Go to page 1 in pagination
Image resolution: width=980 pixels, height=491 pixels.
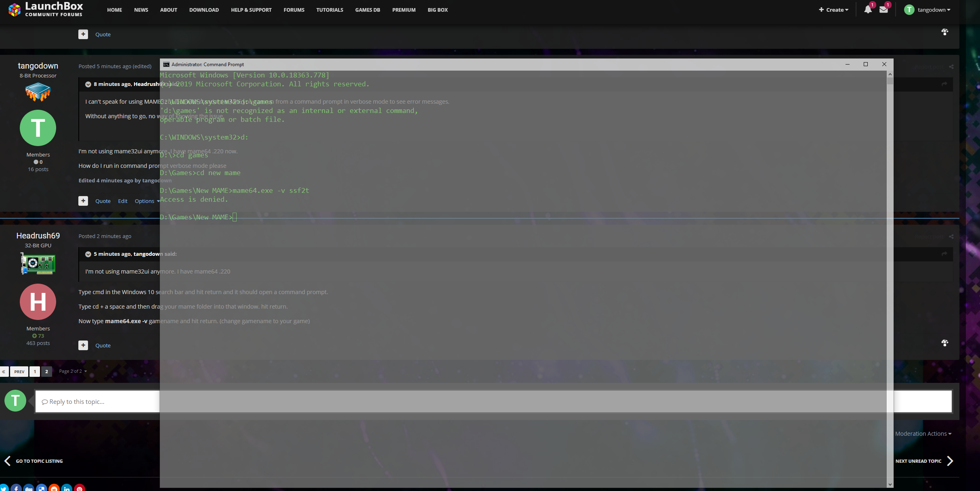click(x=35, y=372)
